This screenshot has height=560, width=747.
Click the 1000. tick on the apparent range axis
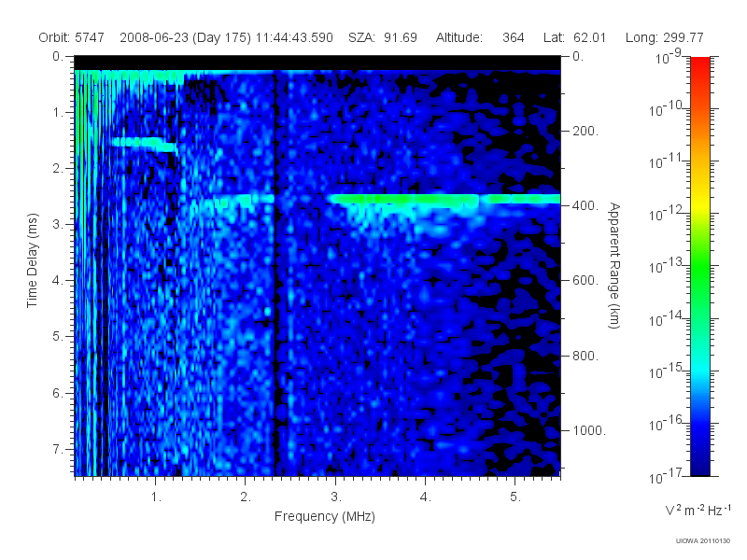[x=589, y=430]
